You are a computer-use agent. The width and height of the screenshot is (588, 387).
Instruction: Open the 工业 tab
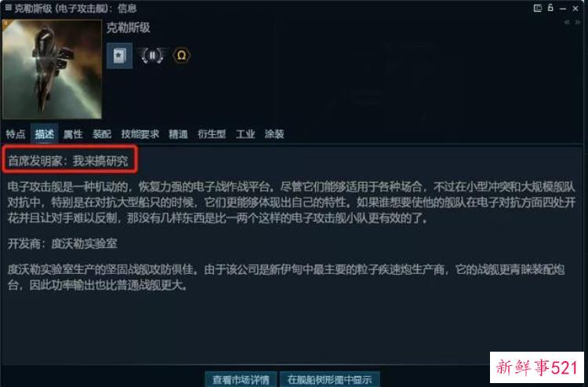(x=245, y=134)
